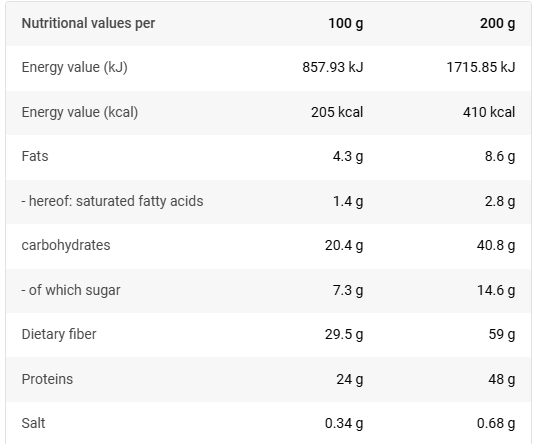
Task: Click the 1715.85 kJ value
Action: point(481,67)
